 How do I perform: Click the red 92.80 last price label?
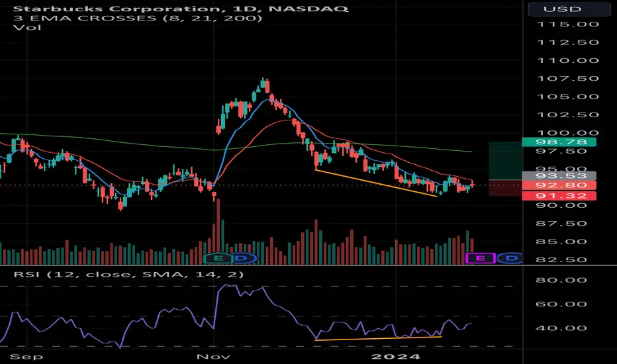point(559,185)
